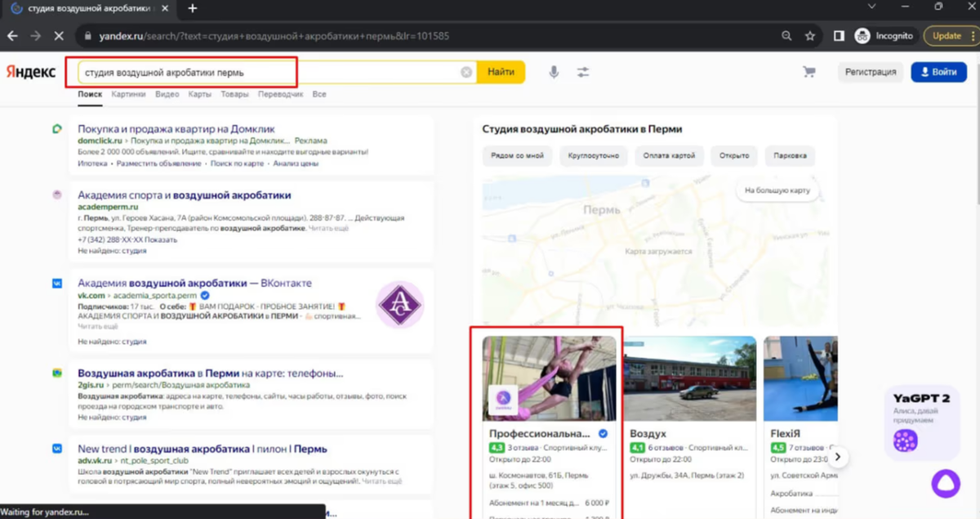Click the Воздух card title
Image resolution: width=980 pixels, height=519 pixels.
648,433
